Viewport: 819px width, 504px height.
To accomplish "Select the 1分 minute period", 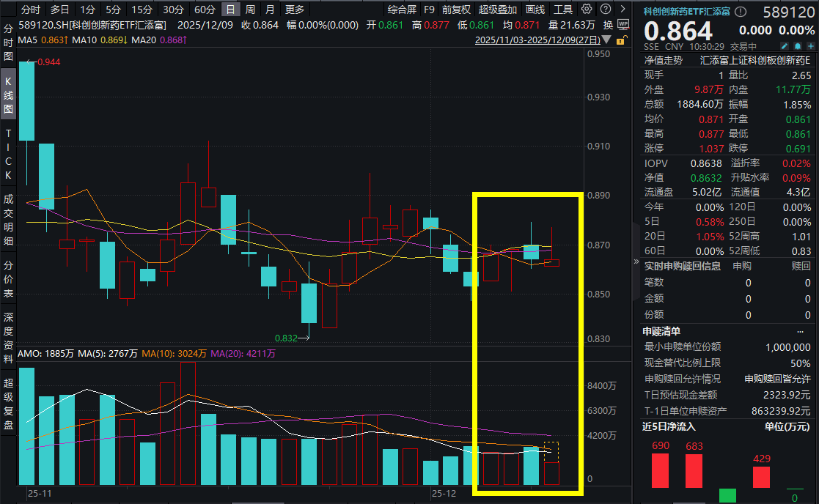I will click(x=87, y=10).
